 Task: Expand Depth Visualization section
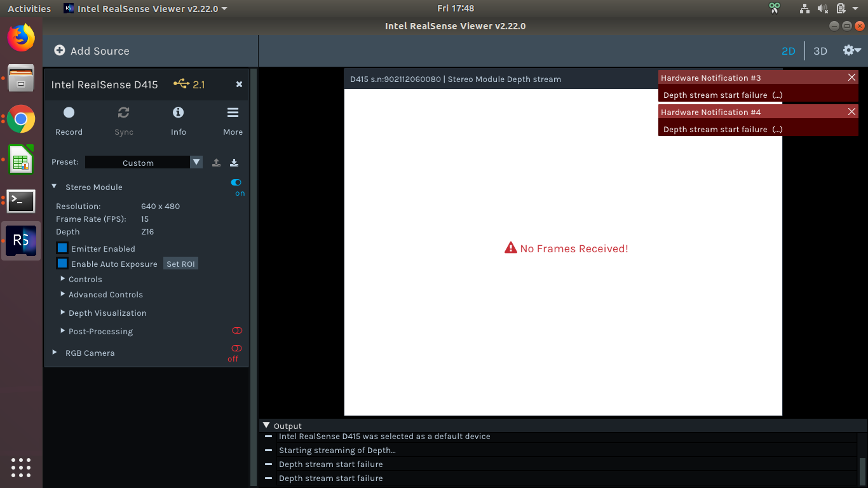click(63, 312)
